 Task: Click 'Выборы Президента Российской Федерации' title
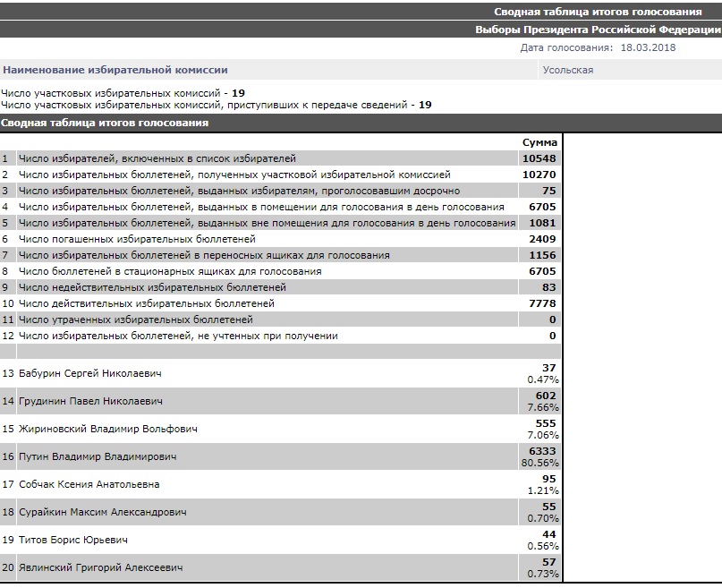597,30
